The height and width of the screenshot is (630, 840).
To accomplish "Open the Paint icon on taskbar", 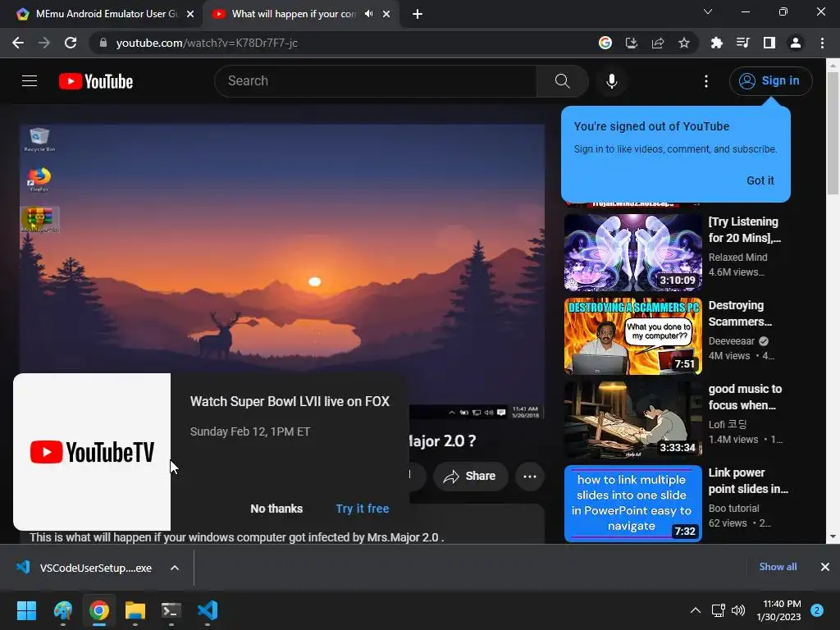I will point(62,610).
